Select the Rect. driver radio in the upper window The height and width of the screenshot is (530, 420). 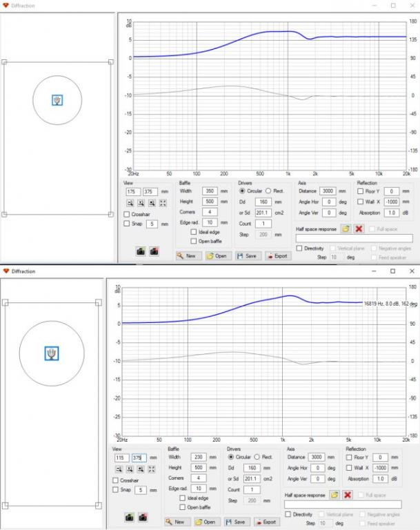268,191
